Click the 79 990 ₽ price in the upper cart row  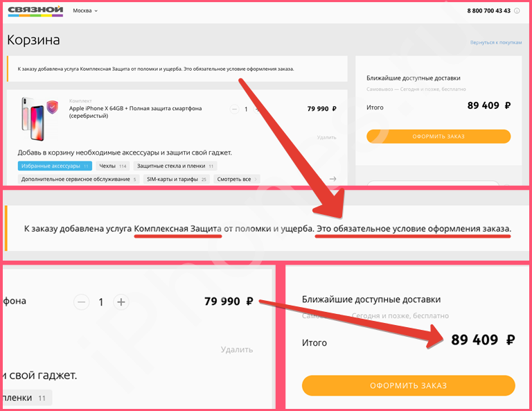pos(321,109)
